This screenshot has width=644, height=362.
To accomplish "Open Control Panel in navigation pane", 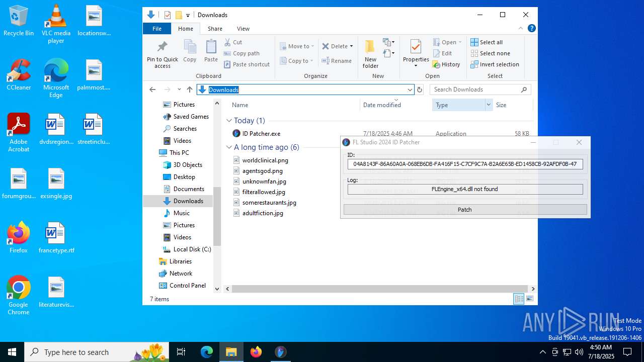I will click(183, 286).
